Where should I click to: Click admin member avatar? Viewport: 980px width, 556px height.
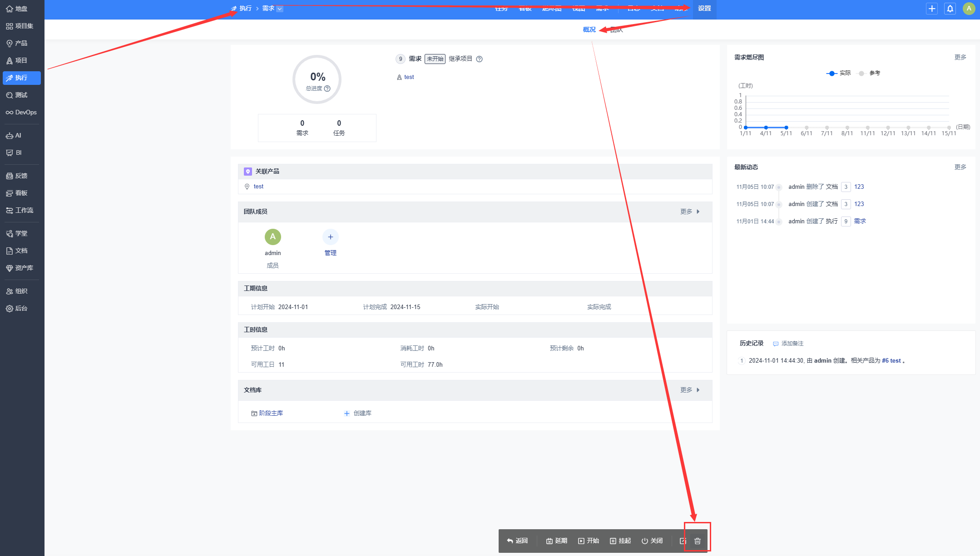pyautogui.click(x=272, y=236)
